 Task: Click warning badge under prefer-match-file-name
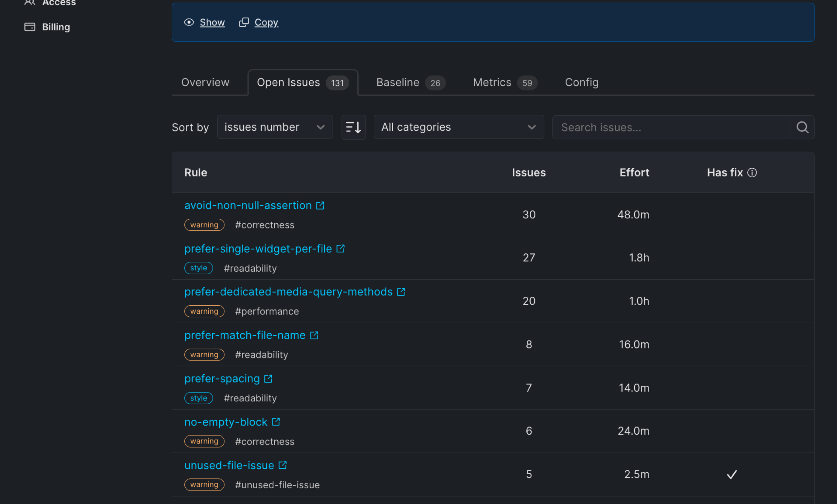click(204, 355)
